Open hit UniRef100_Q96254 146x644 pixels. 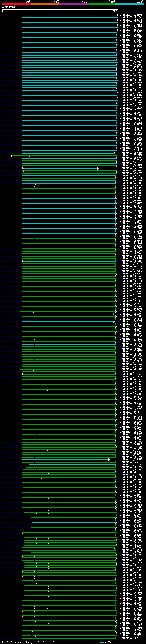pos(131,22)
